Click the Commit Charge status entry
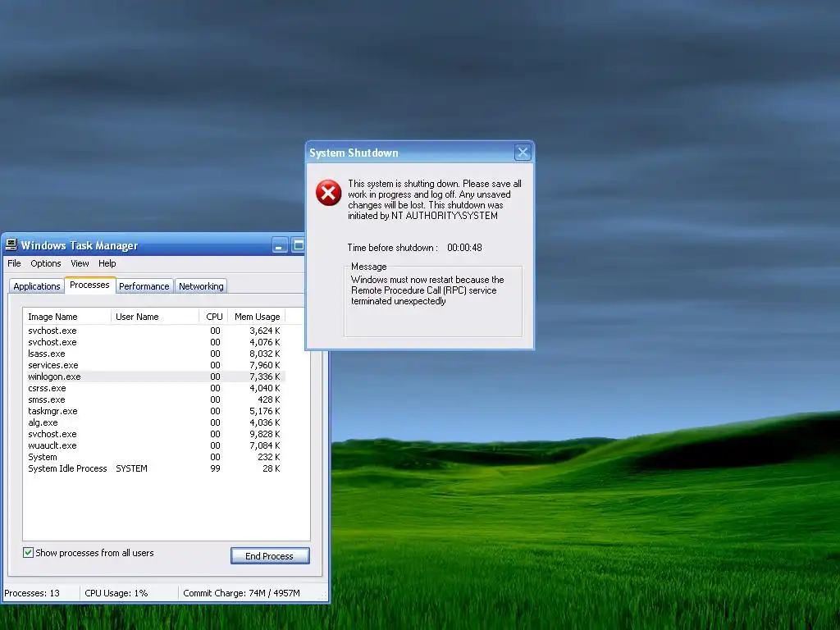This screenshot has height=630, width=840. 242,593
